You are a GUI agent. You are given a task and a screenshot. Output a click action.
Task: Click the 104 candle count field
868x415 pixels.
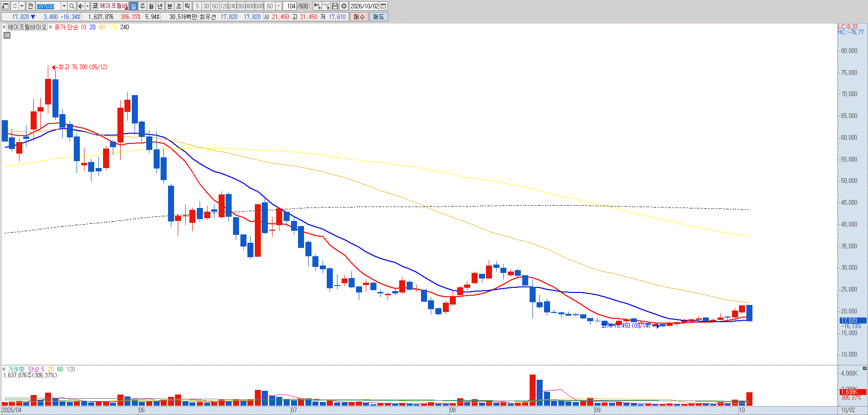coord(290,6)
